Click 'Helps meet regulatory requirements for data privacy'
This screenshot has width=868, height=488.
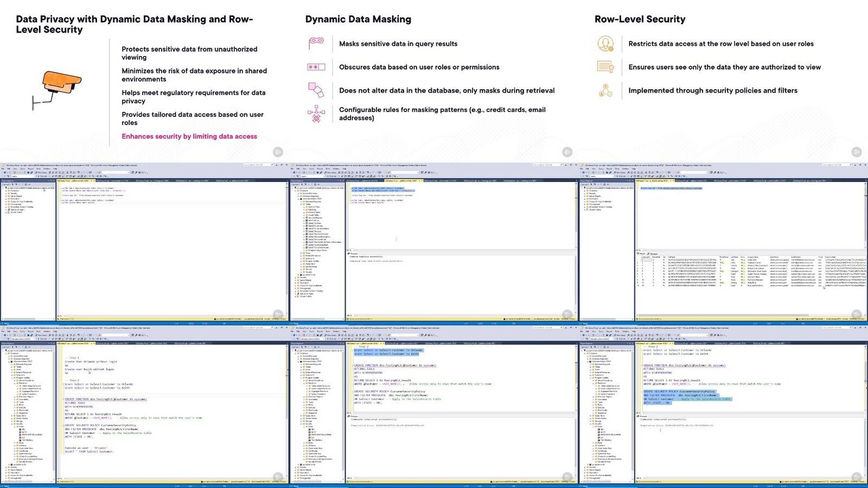pyautogui.click(x=194, y=97)
